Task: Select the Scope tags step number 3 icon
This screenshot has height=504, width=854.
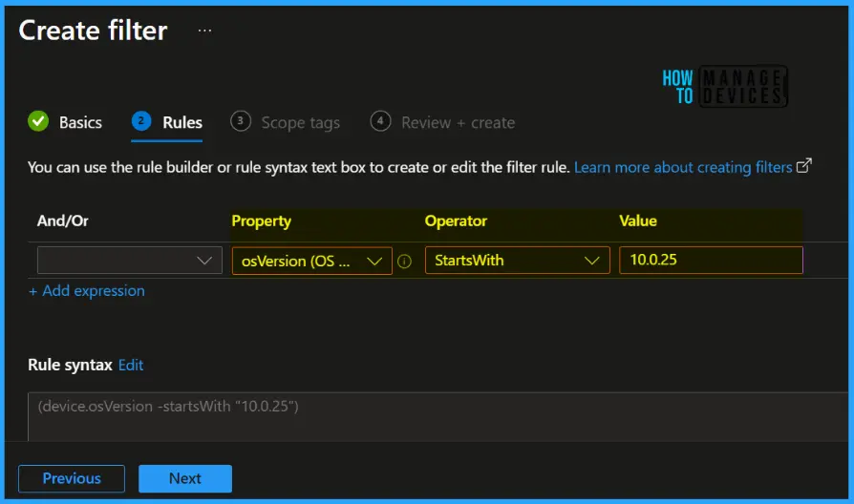Action: pyautogui.click(x=240, y=121)
